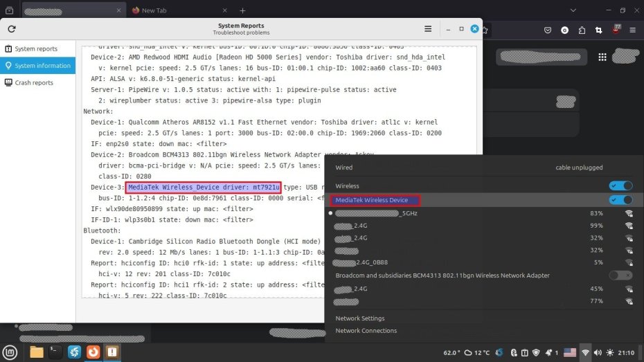Open the red blocker extension showing 77
Viewport: 644px width, 362px height.
pyautogui.click(x=616, y=29)
